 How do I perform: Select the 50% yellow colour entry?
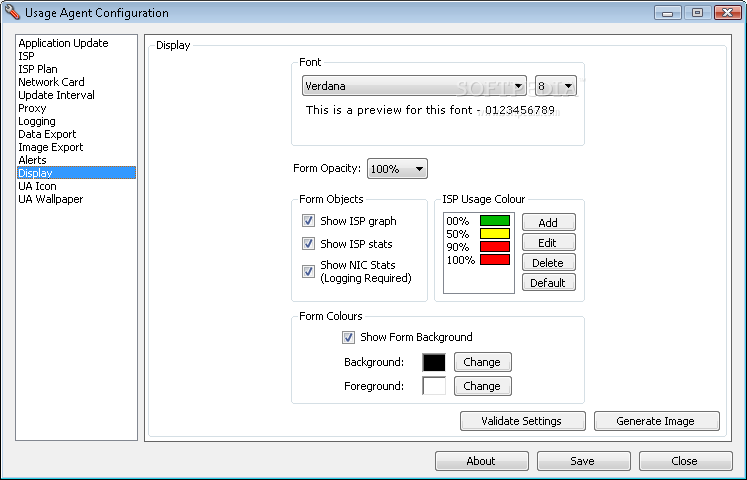478,234
